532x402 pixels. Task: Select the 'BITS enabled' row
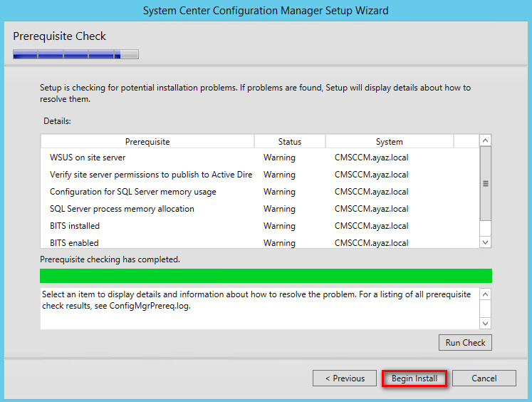[259, 242]
